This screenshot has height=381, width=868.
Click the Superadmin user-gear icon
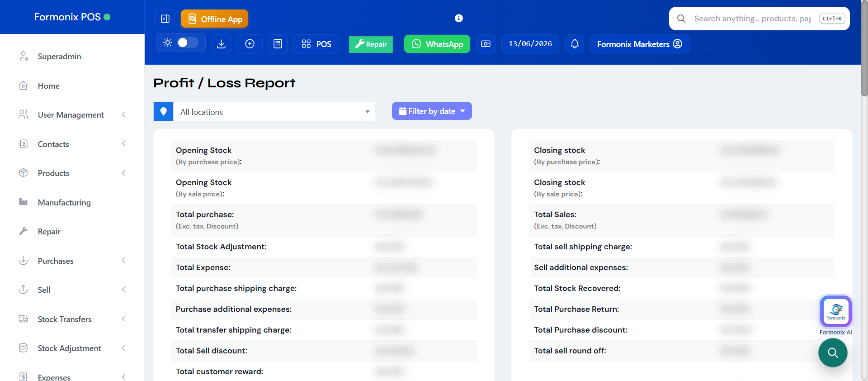24,56
